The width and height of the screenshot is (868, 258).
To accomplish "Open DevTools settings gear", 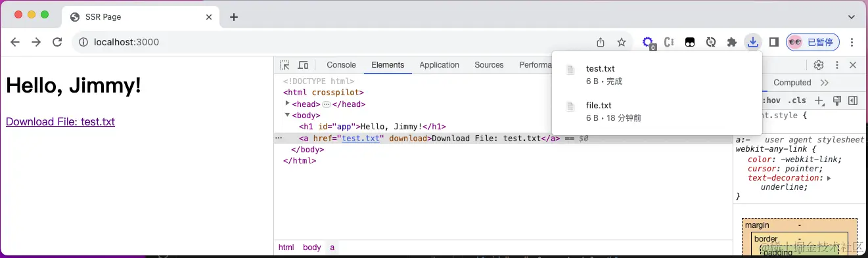I will pos(819,65).
